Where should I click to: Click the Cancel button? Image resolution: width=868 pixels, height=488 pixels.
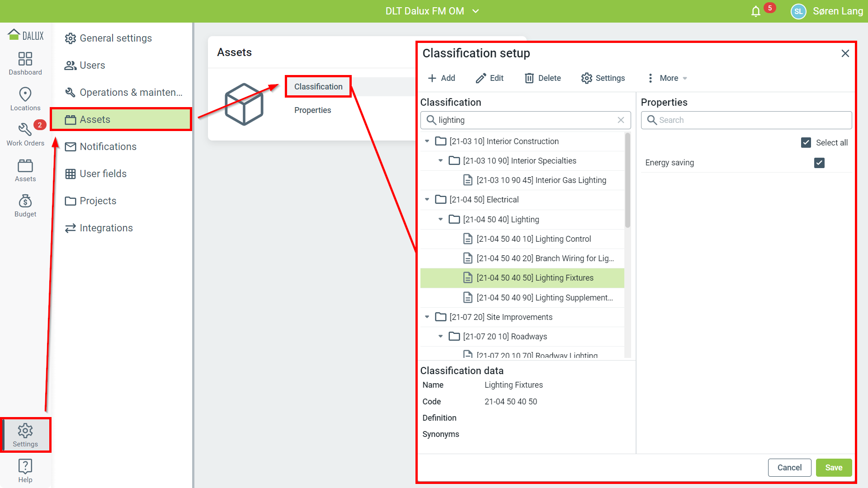click(789, 468)
